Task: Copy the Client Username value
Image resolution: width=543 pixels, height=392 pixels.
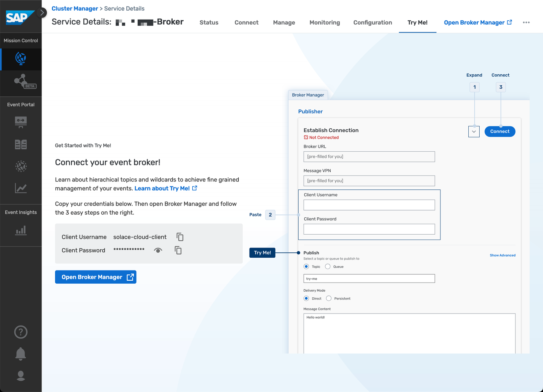Action: pos(180,237)
